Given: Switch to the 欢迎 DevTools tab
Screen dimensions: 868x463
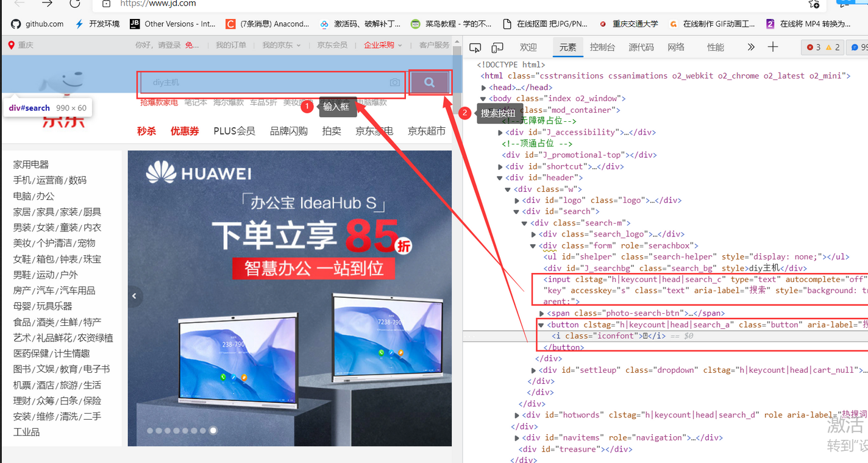Looking at the screenshot, I should click(x=528, y=47).
